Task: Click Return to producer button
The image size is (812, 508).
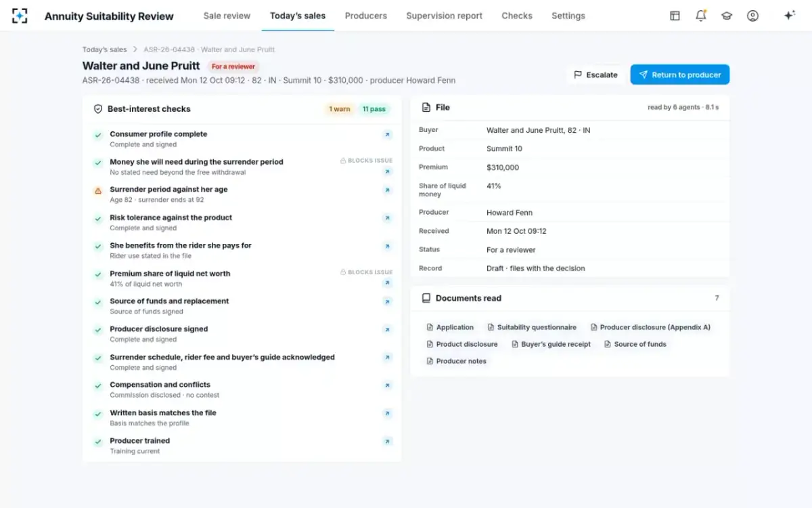Action: click(x=679, y=75)
